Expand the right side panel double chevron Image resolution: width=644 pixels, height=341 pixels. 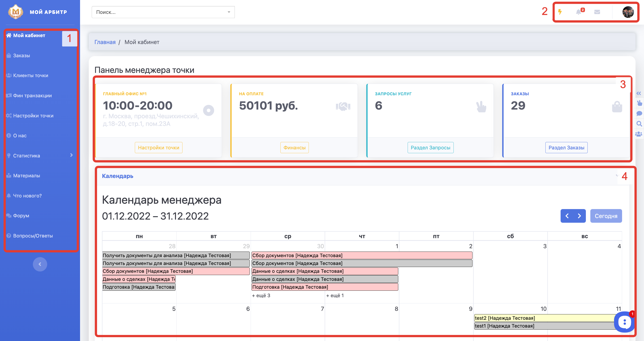click(639, 93)
